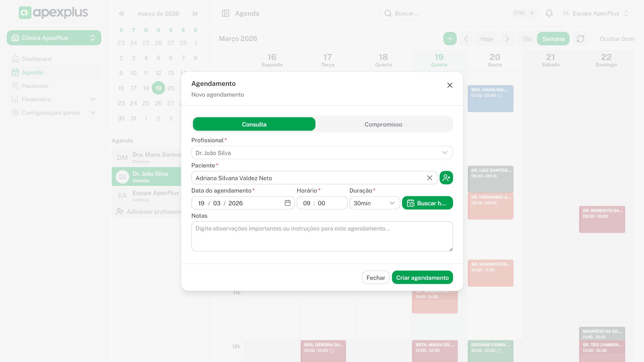Open the Duração 30min dropdown
The width and height of the screenshot is (644, 362).
374,203
